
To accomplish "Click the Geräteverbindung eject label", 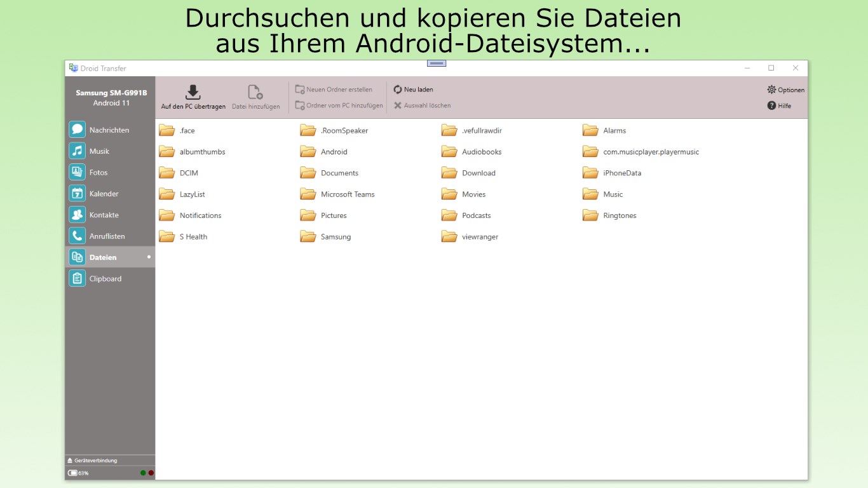I will [92, 461].
